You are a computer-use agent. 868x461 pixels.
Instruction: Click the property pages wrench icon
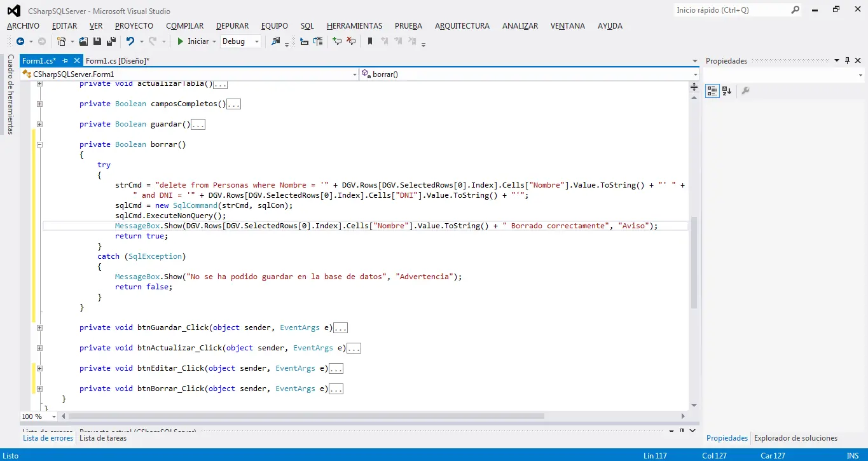(745, 91)
